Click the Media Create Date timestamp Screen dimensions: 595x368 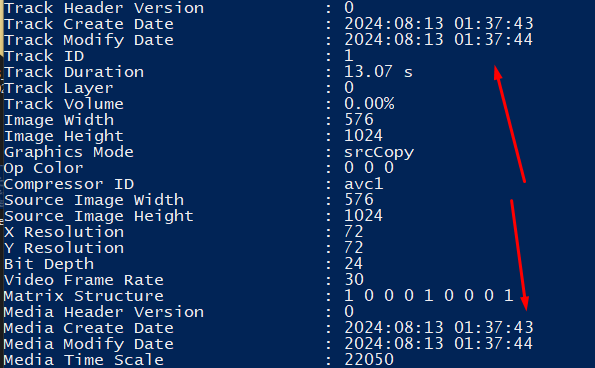pos(439,328)
